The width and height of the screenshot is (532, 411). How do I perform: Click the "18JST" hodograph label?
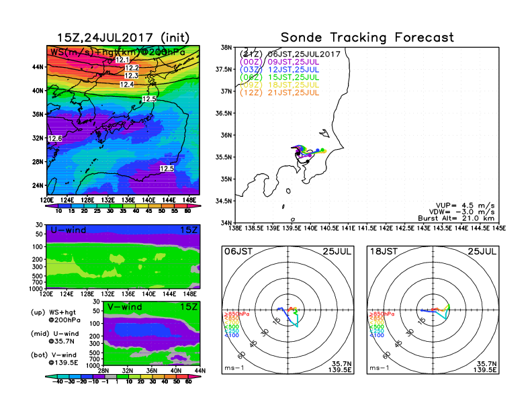click(x=384, y=251)
